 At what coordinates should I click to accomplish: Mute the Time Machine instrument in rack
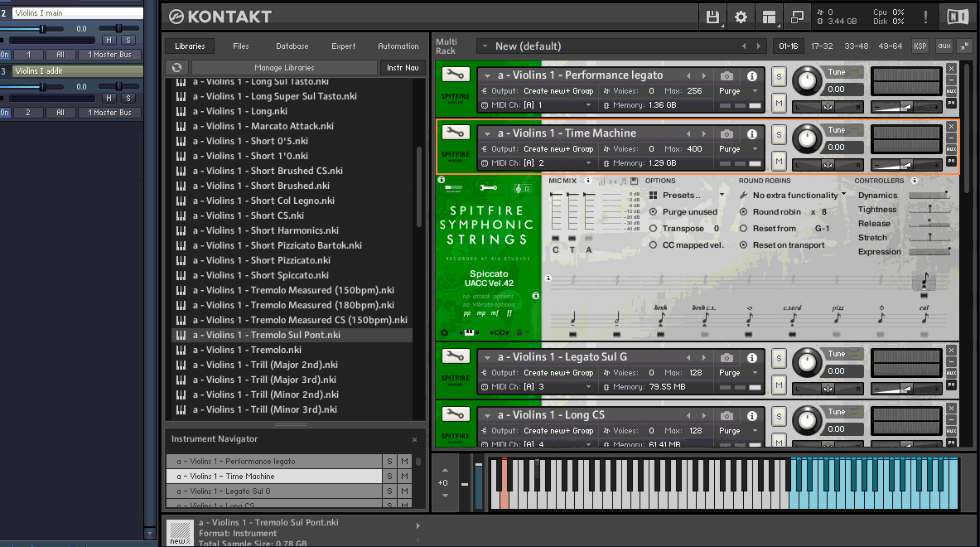779,160
